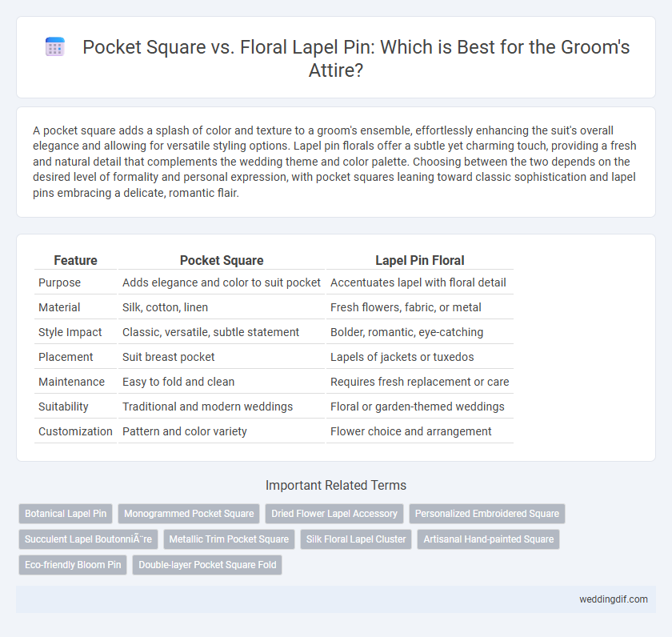Select the Maintenance table row label
This screenshot has width=672, height=637.
click(71, 382)
